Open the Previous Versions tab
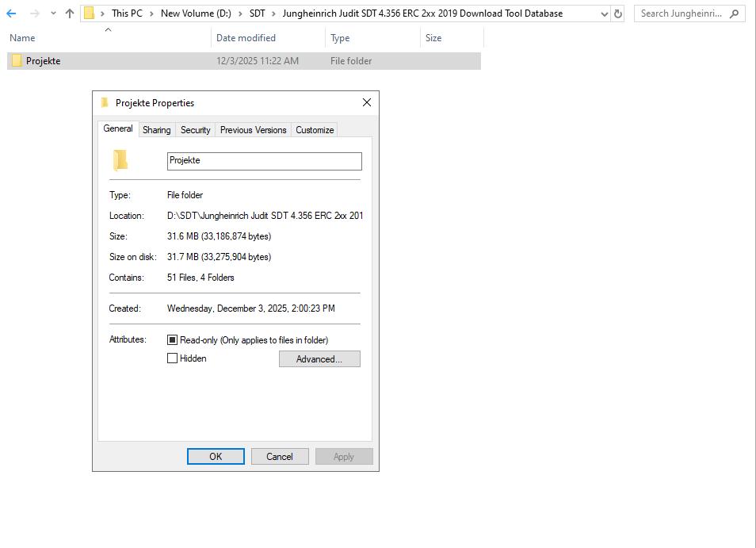The image size is (756, 548). pyautogui.click(x=252, y=129)
